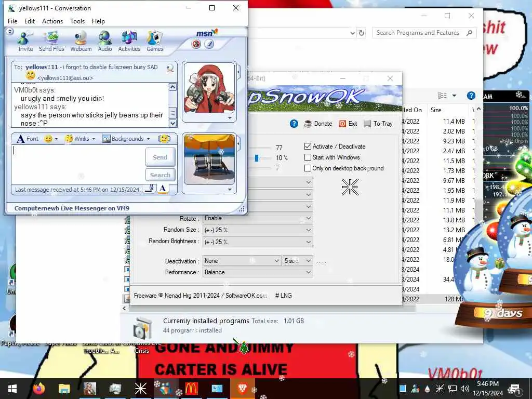This screenshot has width=532, height=399.
Task: Send DesktopSnowOK To-Tray
Action: [x=378, y=124]
